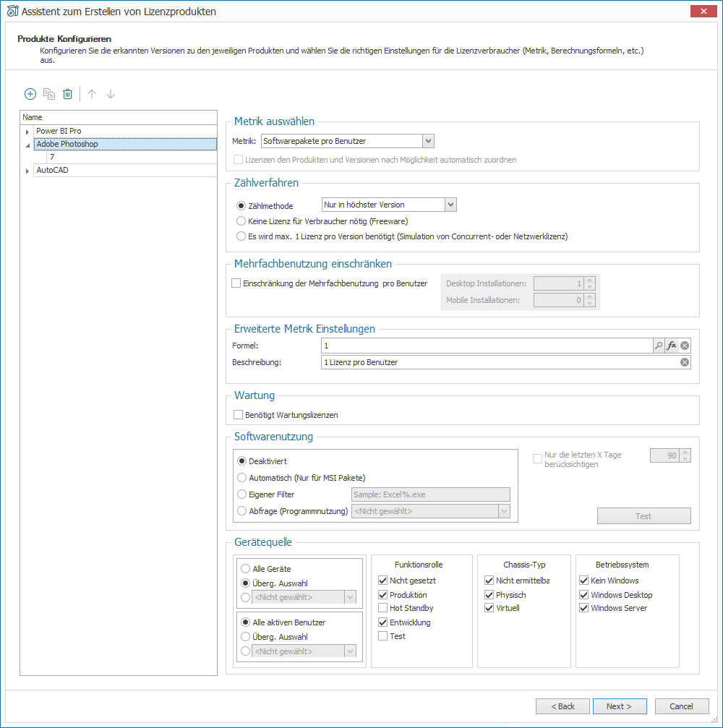Viewport: 723px width, 728px height.
Task: Open the fx formula editor
Action: (672, 346)
